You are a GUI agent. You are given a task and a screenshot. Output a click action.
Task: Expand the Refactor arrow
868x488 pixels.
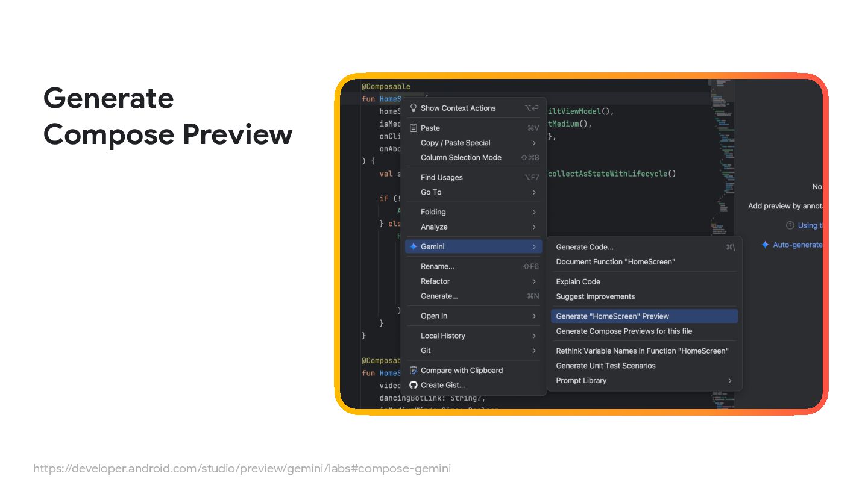click(x=534, y=281)
